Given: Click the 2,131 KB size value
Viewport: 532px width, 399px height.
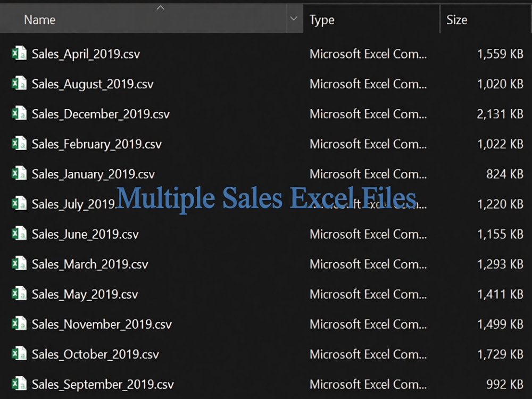Looking at the screenshot, I should click(500, 114).
